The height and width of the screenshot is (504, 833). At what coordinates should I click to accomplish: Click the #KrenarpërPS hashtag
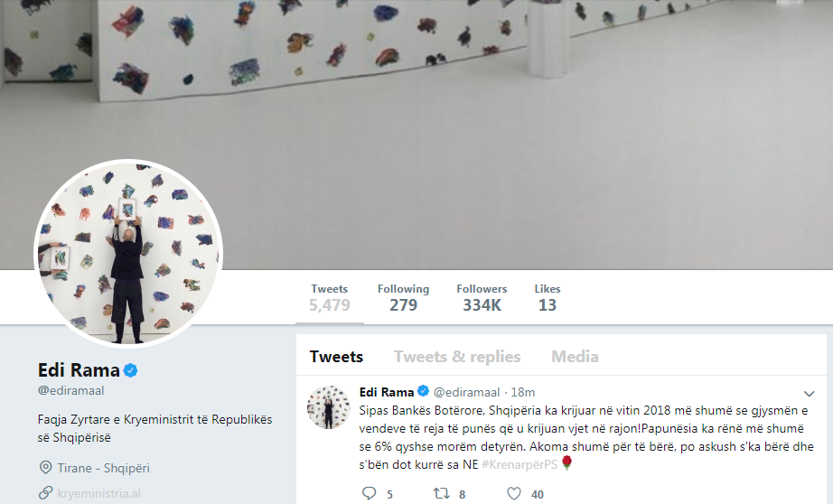click(x=519, y=464)
